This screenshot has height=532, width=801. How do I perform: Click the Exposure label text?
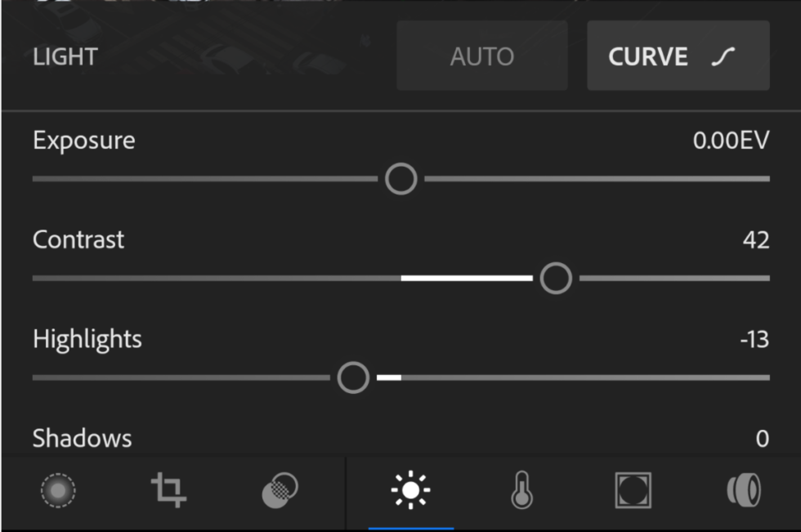tap(83, 141)
